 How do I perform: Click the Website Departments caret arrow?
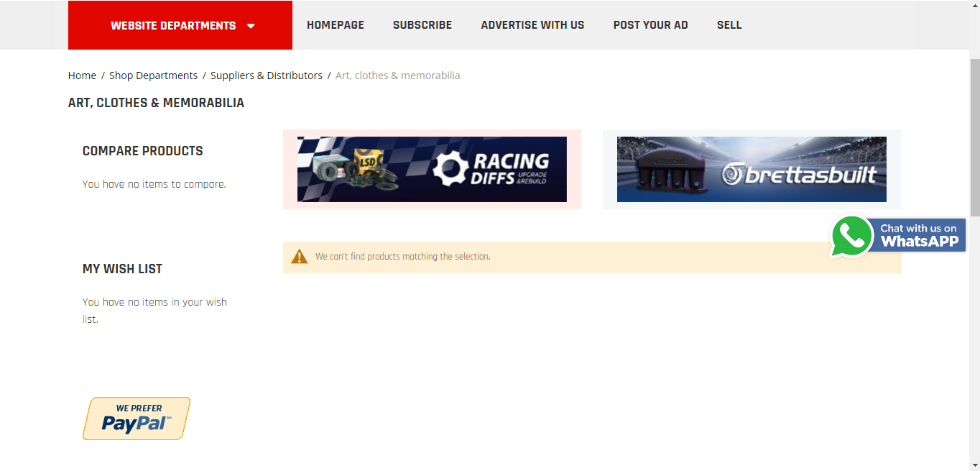point(251,26)
